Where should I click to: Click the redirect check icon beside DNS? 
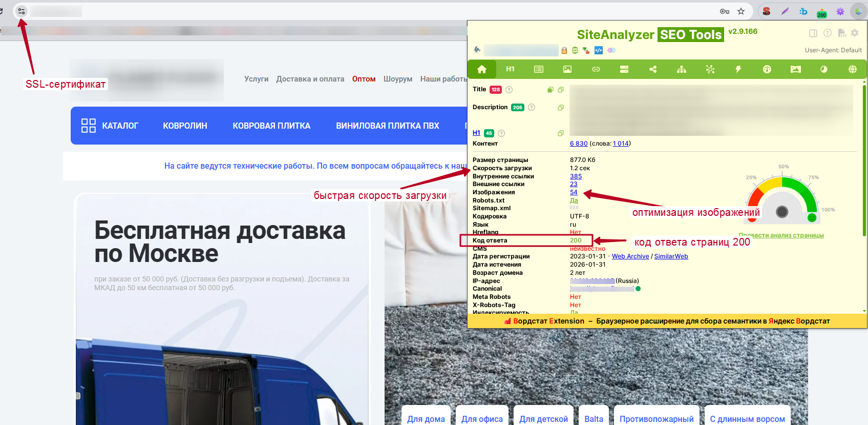586,50
